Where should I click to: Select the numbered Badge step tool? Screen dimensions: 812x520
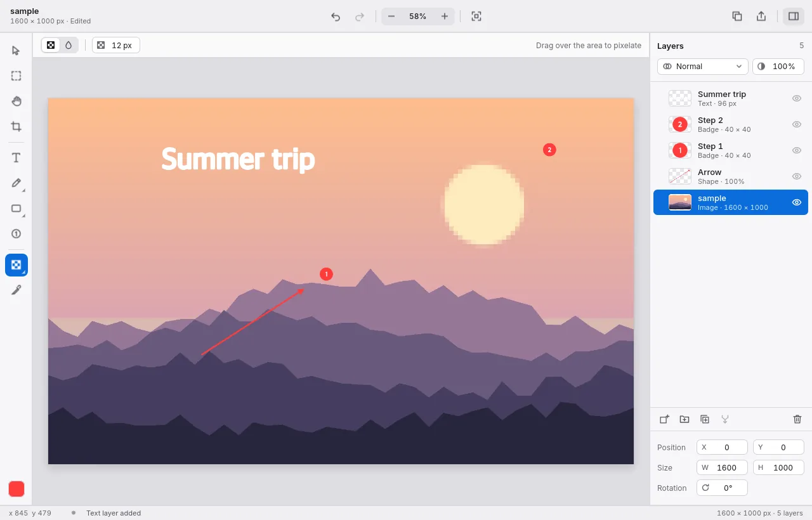16,234
